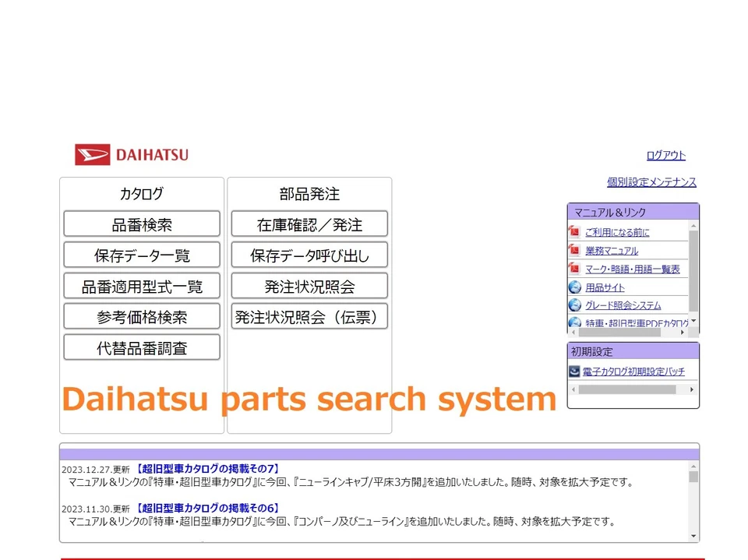Open the ログアウト link
Viewport: 748px width, 560px height.
click(x=666, y=155)
